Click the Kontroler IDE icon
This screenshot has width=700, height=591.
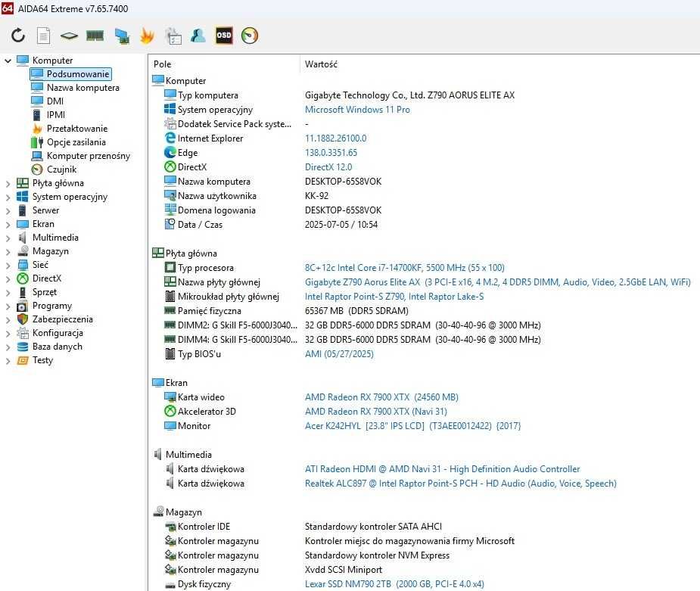(x=170, y=527)
